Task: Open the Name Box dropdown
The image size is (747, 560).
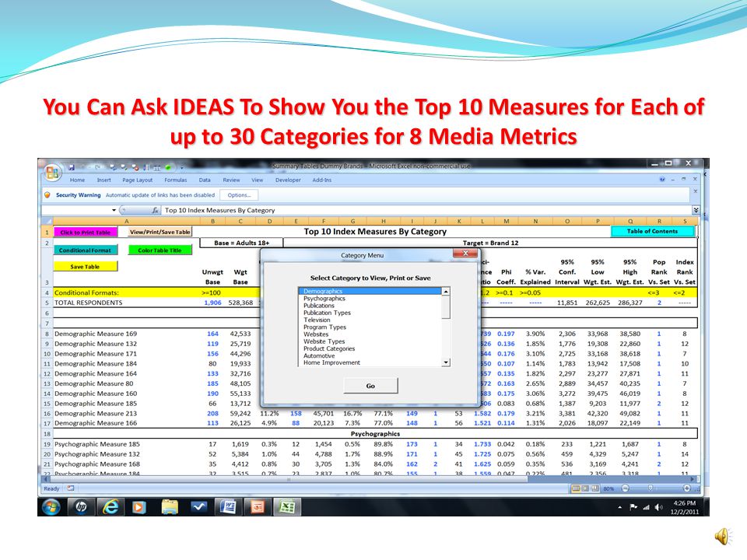Action: click(x=114, y=210)
